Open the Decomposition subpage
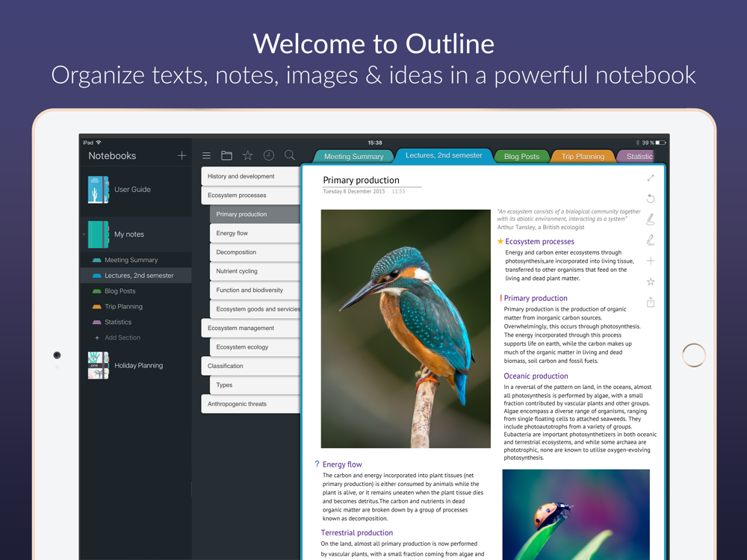747x560 pixels. (255, 252)
